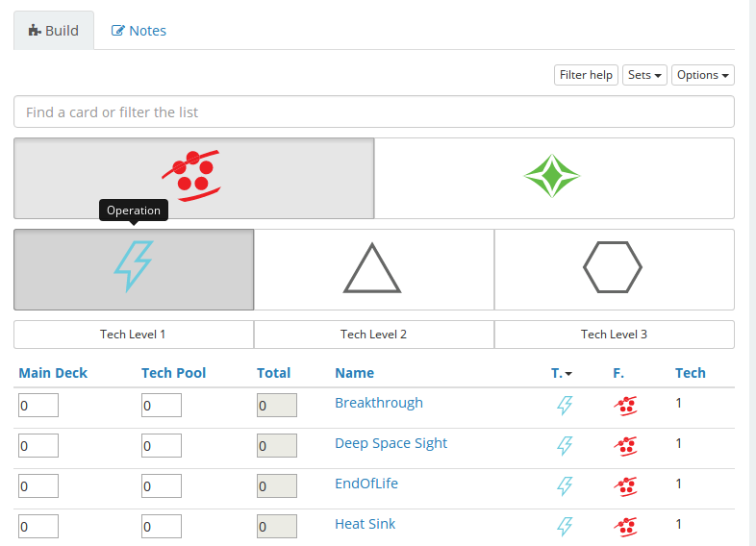Image resolution: width=756 pixels, height=546 pixels.
Task: Sort by F. faction column
Action: coord(618,373)
